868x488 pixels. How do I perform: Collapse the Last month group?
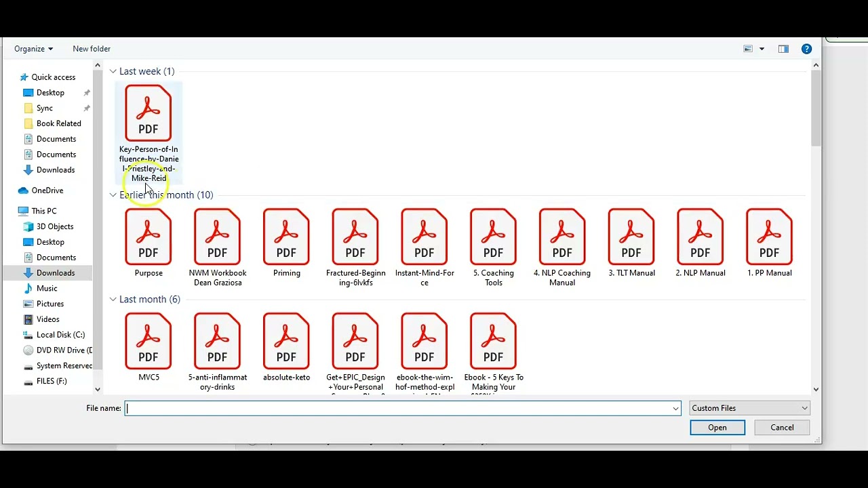[113, 300]
